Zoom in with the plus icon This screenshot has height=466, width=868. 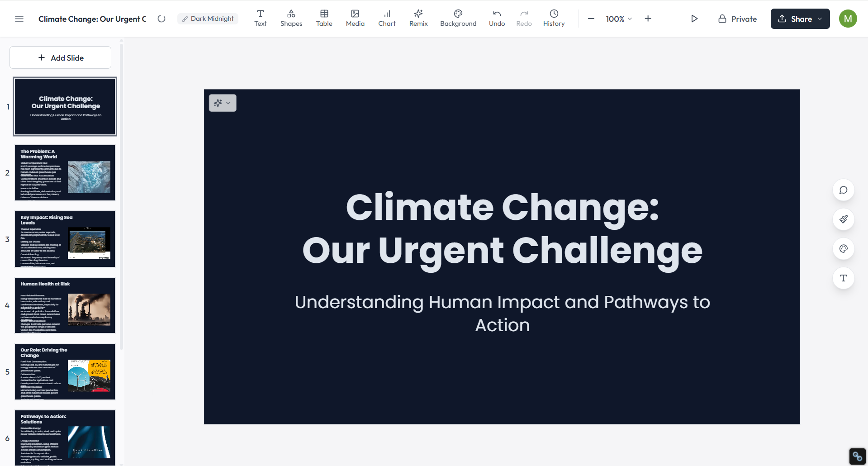pos(648,19)
